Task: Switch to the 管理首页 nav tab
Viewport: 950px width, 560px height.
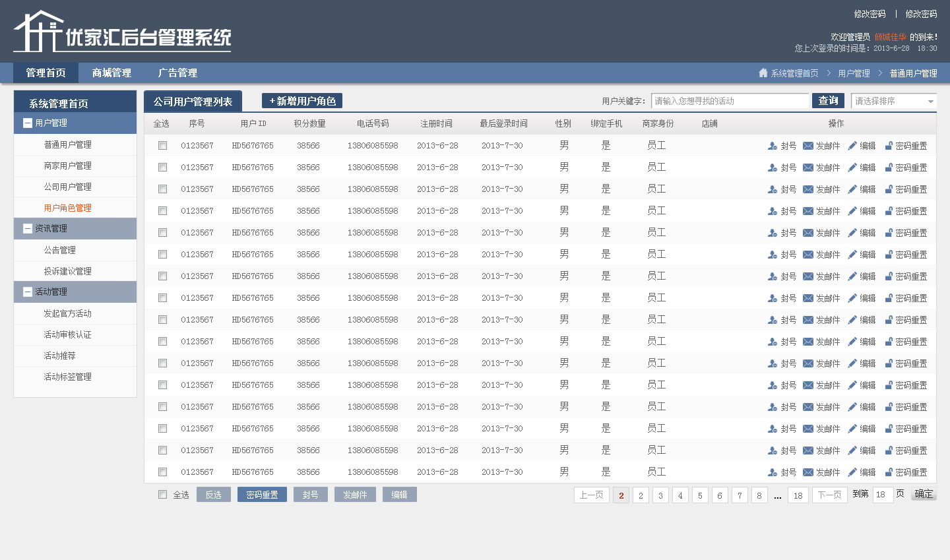Action: 46,73
